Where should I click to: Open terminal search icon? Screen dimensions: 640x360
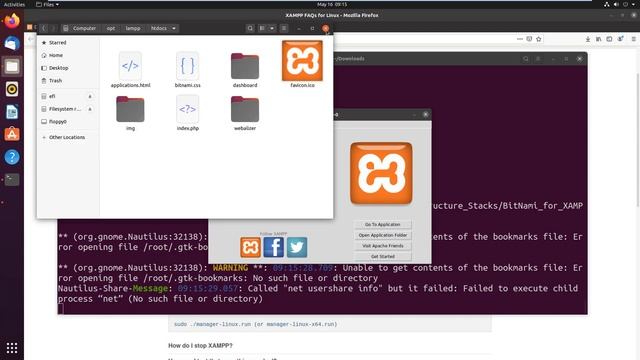[526, 59]
